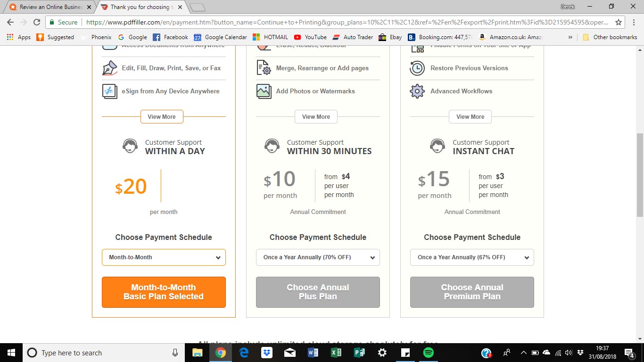Click View More under the Plus plan features
The width and height of the screenshot is (644, 362).
(x=316, y=116)
